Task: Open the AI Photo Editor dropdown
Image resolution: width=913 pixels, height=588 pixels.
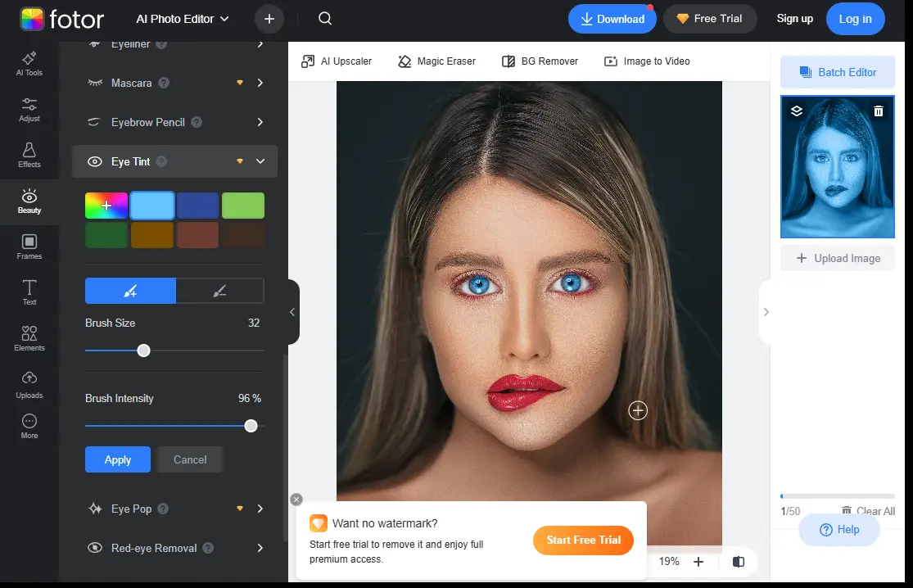Action: [183, 19]
